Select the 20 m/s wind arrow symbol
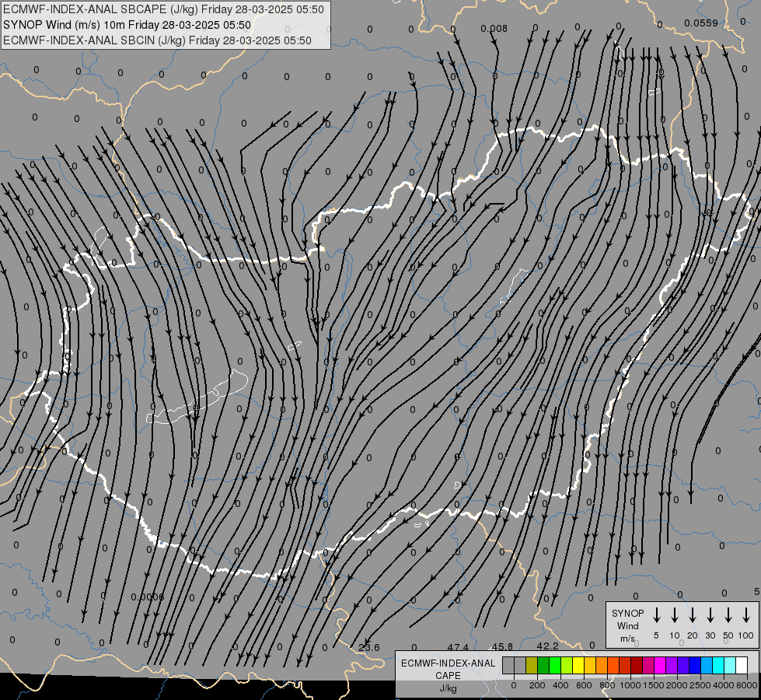 [x=692, y=615]
